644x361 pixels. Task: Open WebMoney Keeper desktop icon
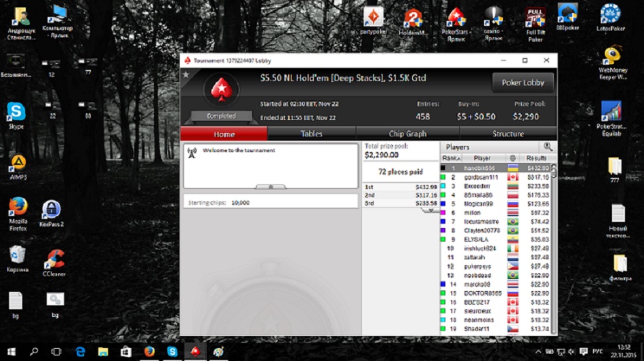point(613,62)
